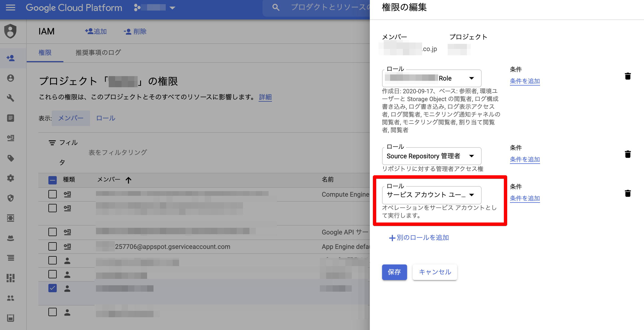Open the サービス アカウント ユー... role dropdown
Image resolution: width=644 pixels, height=330 pixels.
click(432, 195)
